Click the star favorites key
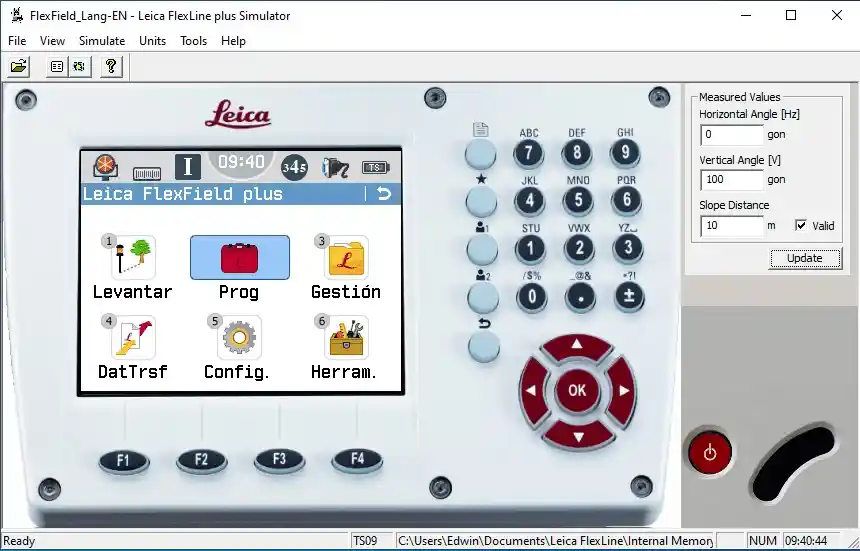Viewport: 860px width, 551px height. coord(481,201)
